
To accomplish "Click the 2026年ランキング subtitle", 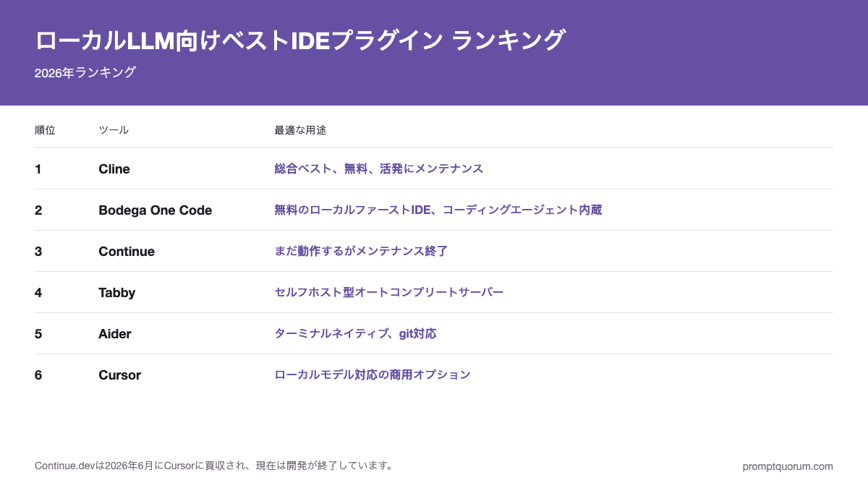I will point(85,72).
